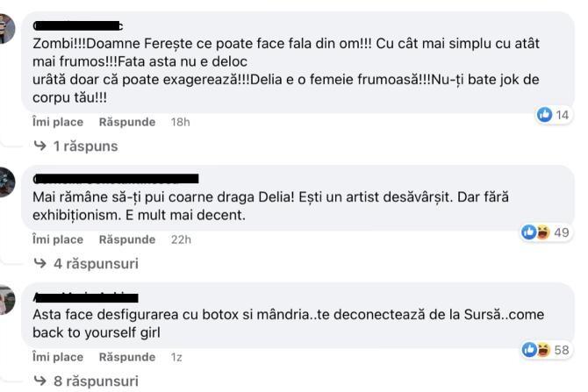Screen dimensions: 588x392
Task: Open the first commenter's profile picture
Action: (x=7, y=29)
